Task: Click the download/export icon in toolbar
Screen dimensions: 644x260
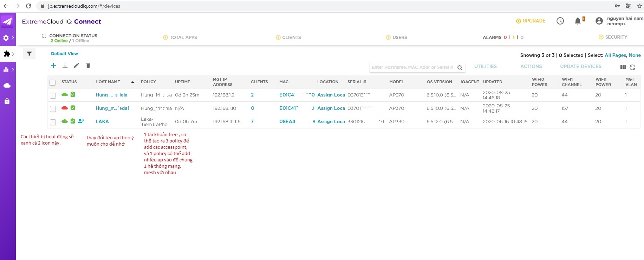Action: tap(65, 65)
